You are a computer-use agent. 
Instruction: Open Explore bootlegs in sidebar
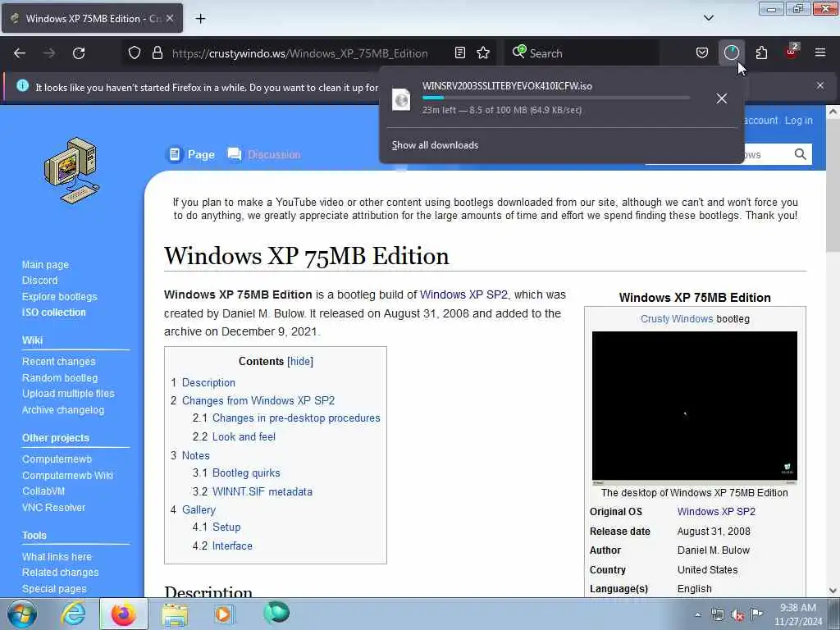click(59, 296)
